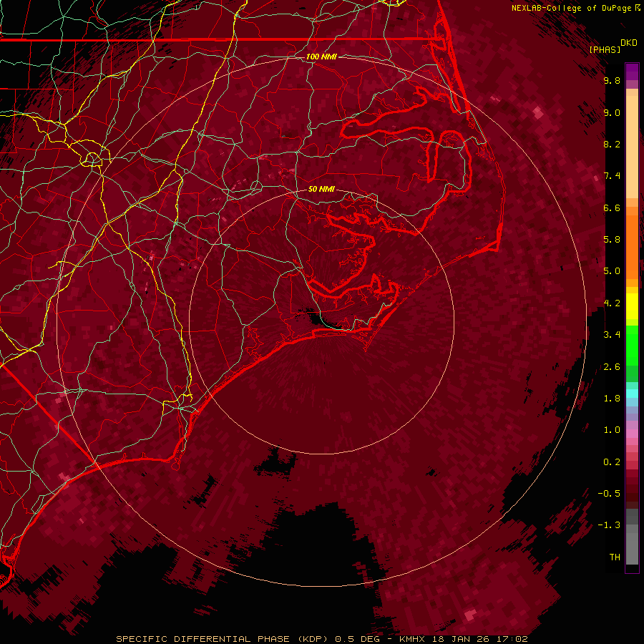Pick the gray color bar segment near TH
Screen dimensions: 644x644
click(x=632, y=548)
